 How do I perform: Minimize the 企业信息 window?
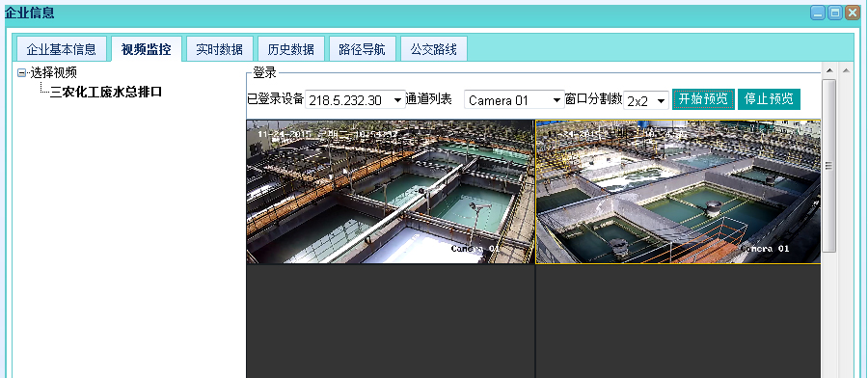coord(818,13)
